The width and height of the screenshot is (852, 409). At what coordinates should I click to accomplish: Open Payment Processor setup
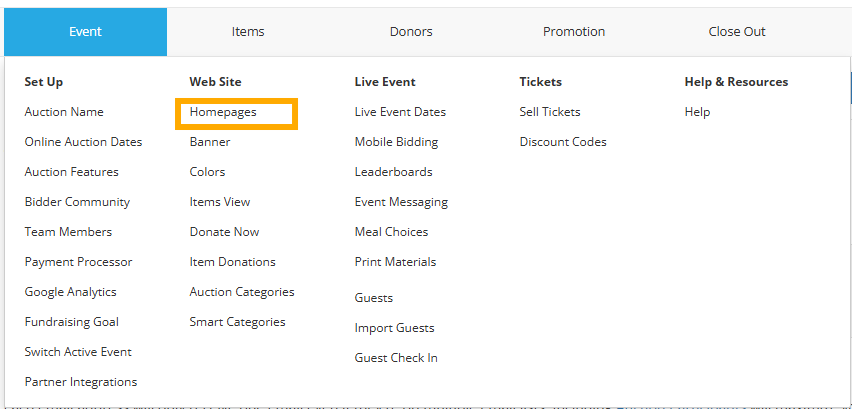tap(78, 262)
